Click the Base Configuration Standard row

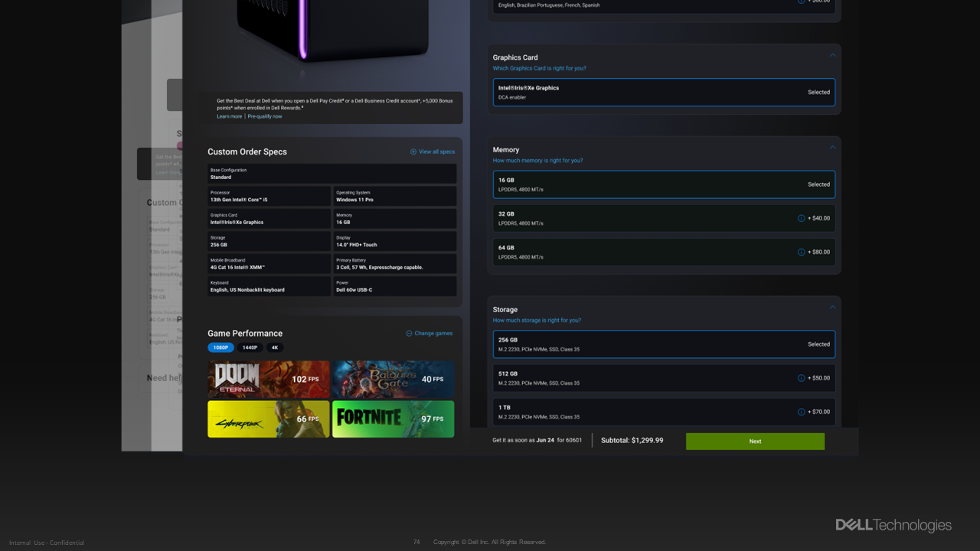(x=332, y=174)
